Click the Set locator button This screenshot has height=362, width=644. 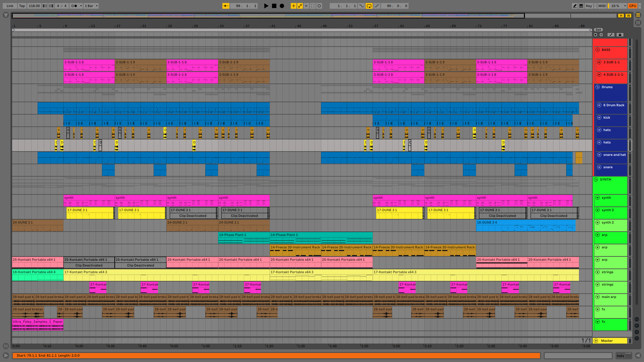pos(598,30)
